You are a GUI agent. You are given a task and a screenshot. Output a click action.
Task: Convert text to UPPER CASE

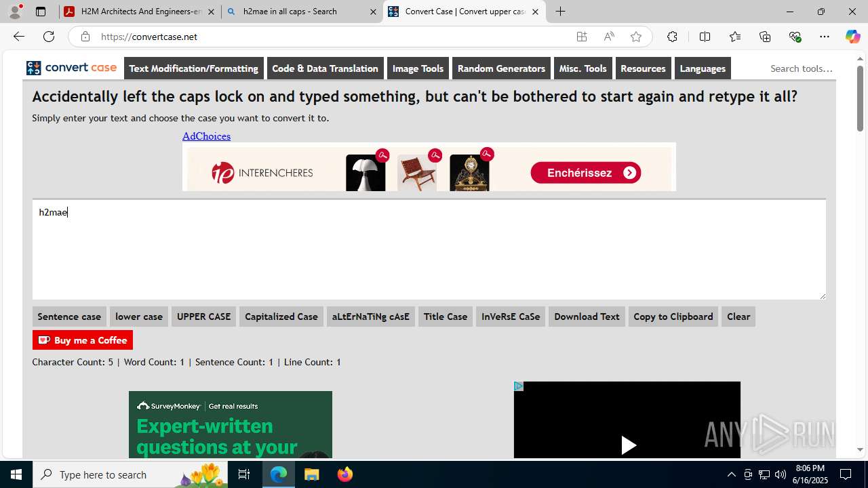203,317
